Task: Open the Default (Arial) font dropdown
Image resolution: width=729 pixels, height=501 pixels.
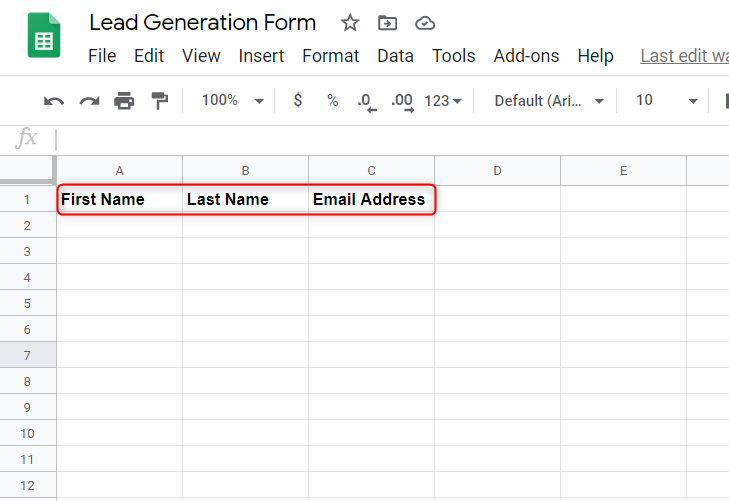Action: [549, 100]
